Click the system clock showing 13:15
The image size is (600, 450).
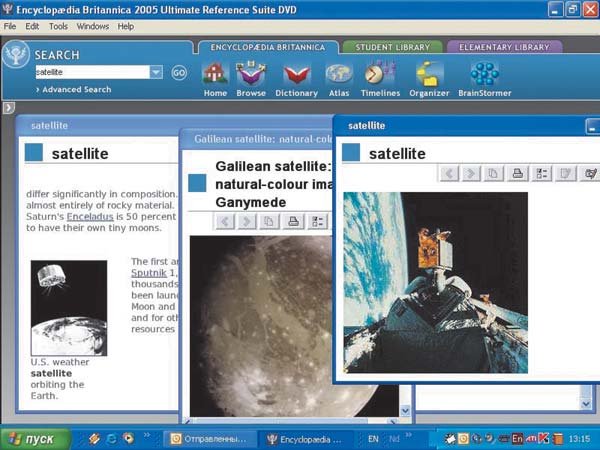579,439
